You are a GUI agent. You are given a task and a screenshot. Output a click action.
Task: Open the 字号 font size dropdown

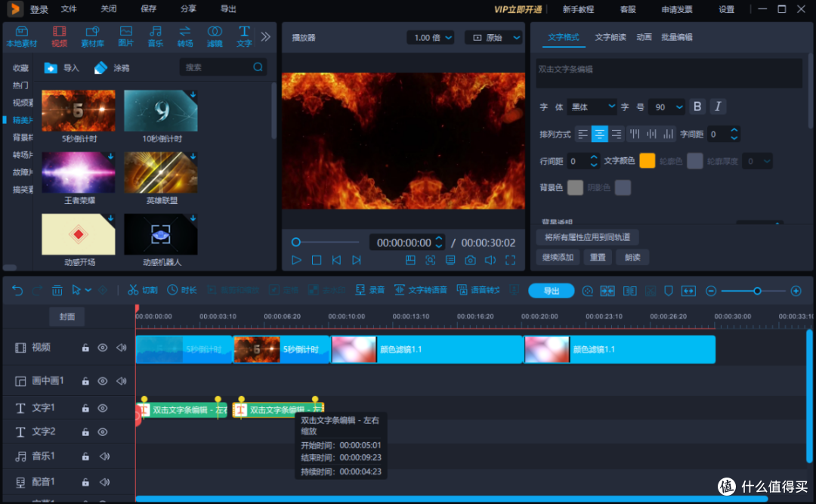pos(667,107)
